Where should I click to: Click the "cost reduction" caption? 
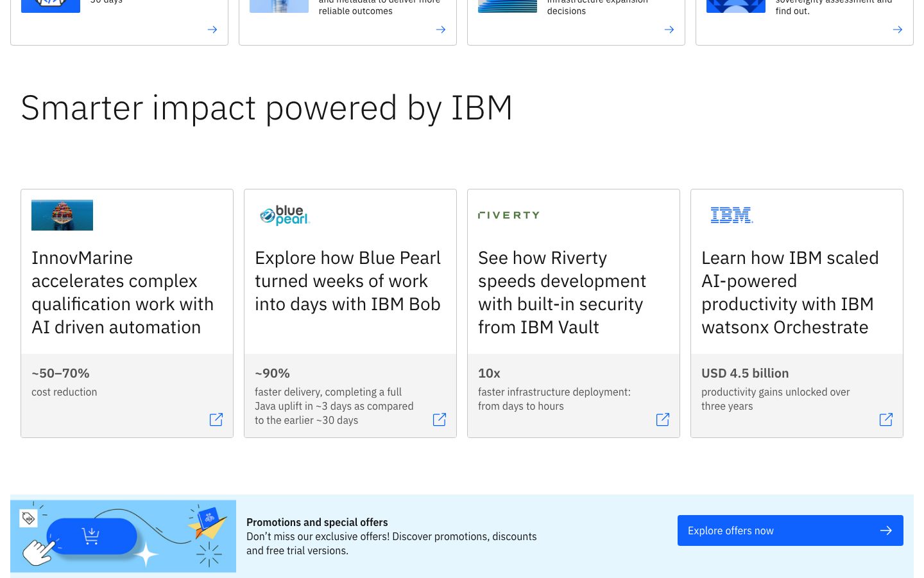pyautogui.click(x=64, y=392)
